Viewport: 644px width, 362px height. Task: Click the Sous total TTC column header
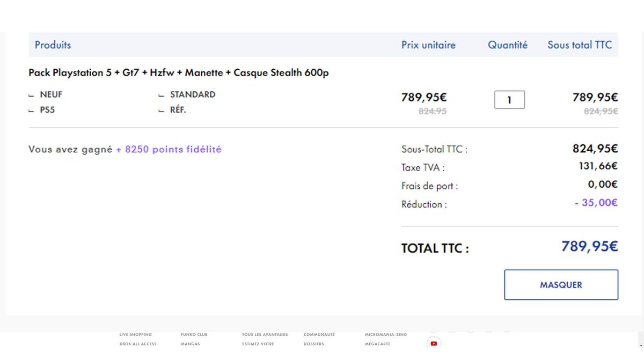[580, 45]
